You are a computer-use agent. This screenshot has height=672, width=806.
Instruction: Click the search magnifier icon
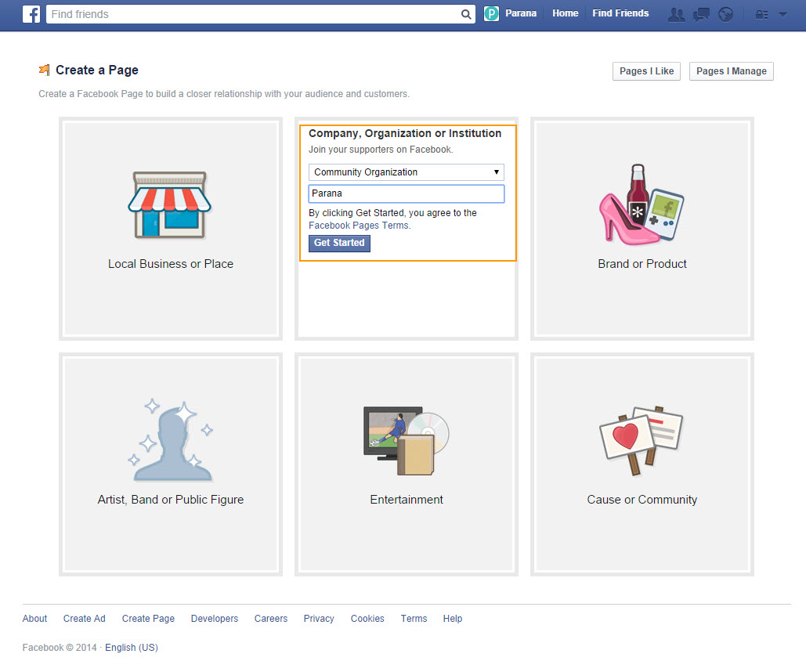[x=465, y=14]
